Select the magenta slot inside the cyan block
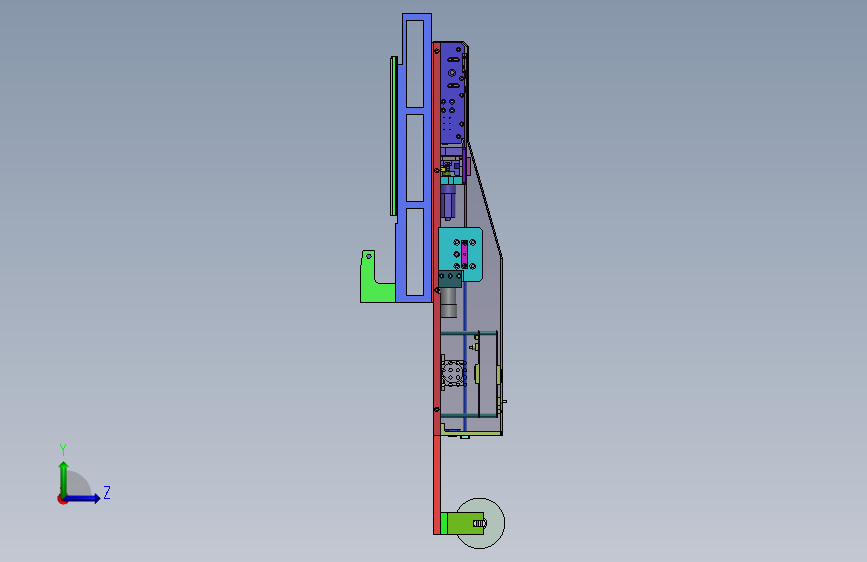This screenshot has height=562, width=867. tap(464, 254)
